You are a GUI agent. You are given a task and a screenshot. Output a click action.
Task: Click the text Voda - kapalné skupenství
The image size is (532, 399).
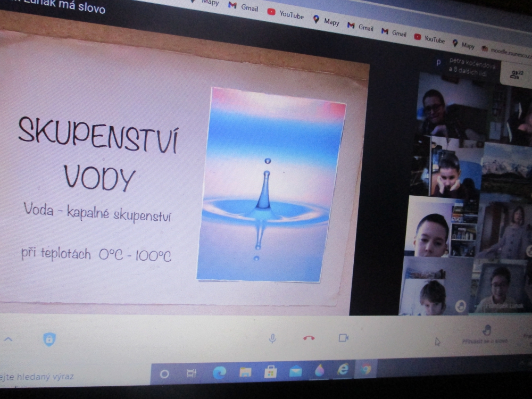click(97, 212)
